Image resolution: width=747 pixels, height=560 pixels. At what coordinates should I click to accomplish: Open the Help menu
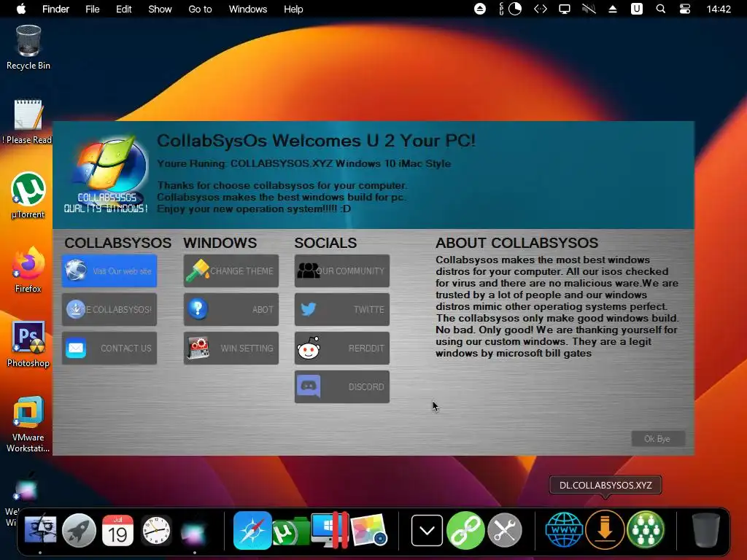(x=293, y=9)
